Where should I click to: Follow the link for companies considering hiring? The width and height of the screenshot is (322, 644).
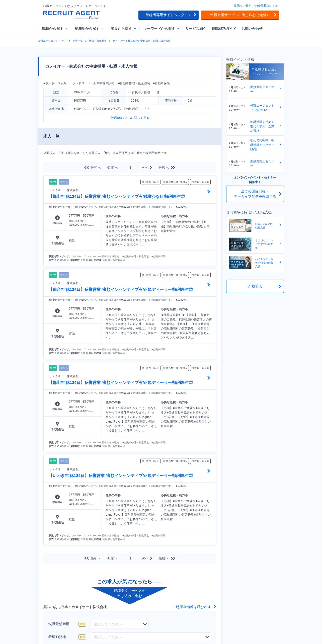[256, 6]
